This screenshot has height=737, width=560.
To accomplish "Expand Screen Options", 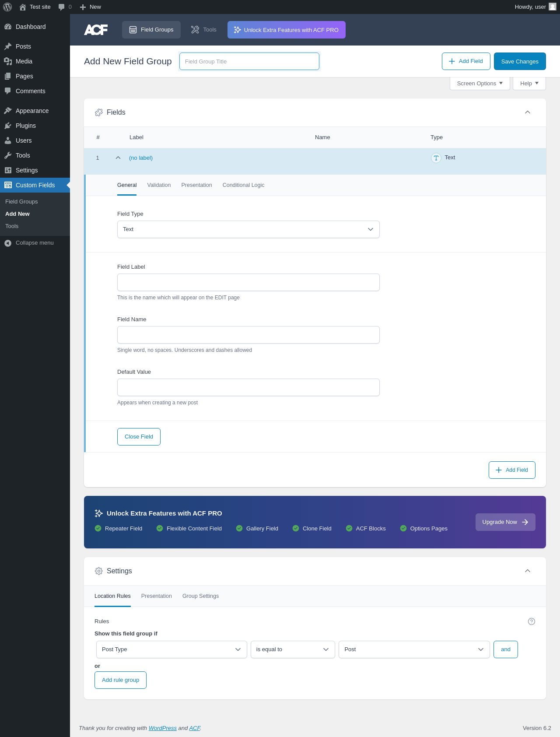I will pyautogui.click(x=480, y=84).
